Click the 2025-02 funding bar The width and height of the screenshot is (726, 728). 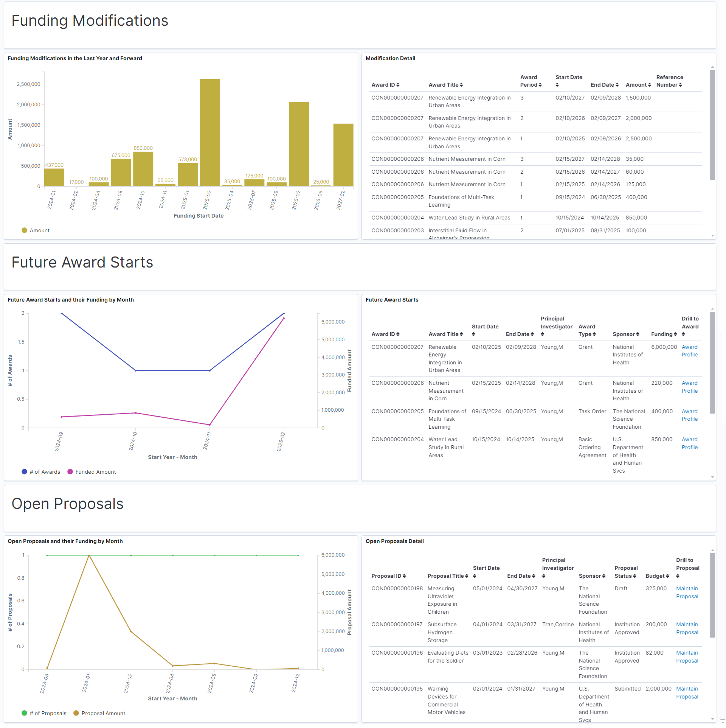[x=210, y=132]
